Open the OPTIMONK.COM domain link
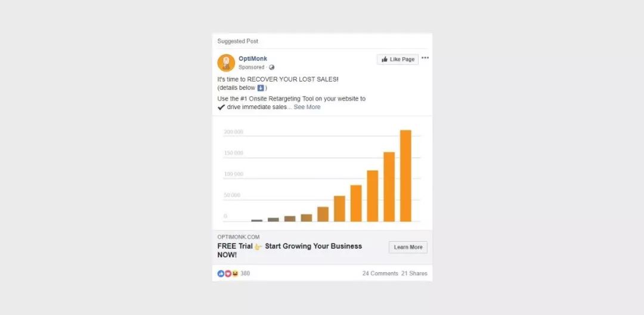This screenshot has width=644, height=315. [x=238, y=237]
